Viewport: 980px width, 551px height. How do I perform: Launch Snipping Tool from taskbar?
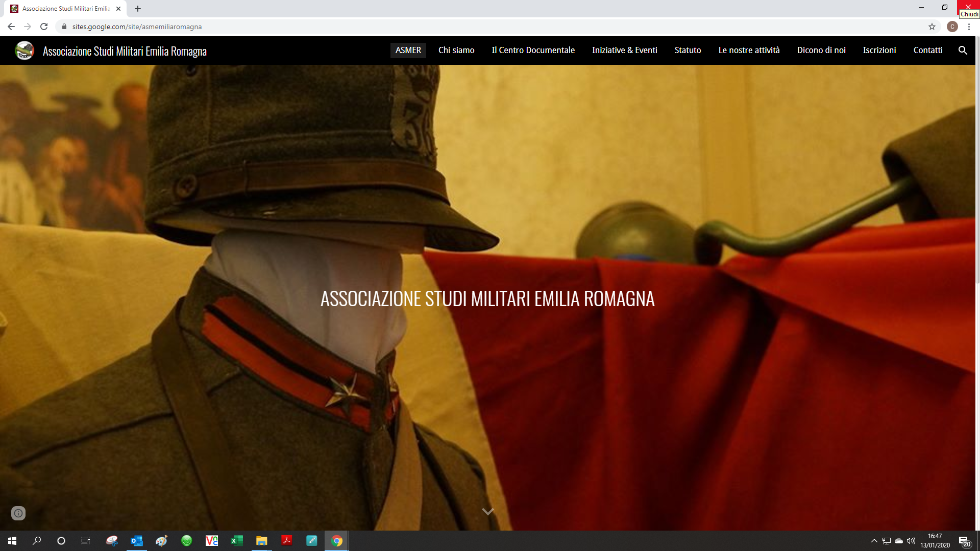click(x=112, y=541)
